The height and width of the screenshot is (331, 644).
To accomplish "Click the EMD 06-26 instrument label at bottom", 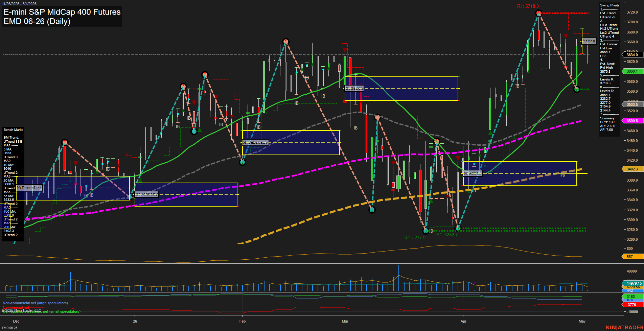I will tap(9, 328).
